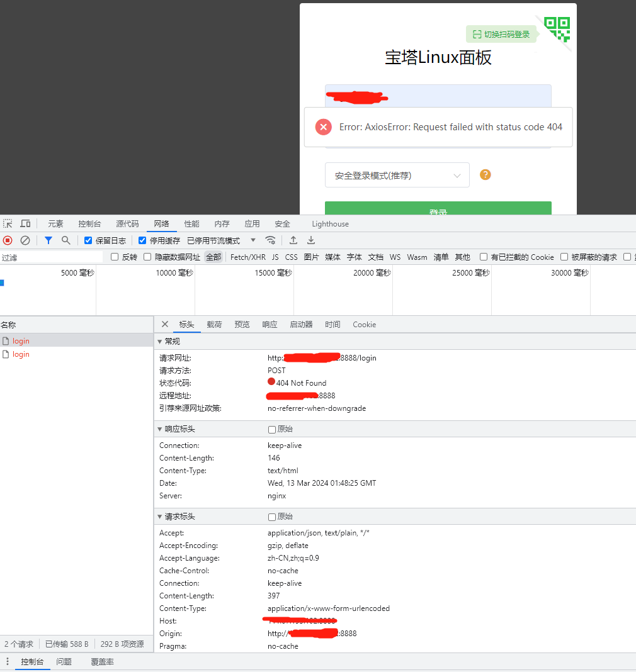Stop recording network log (red button)

(x=8, y=240)
